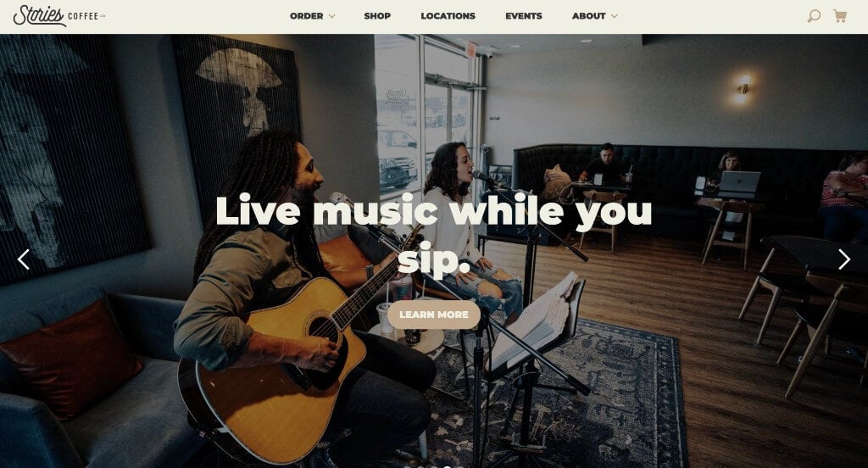Click the "Live music while you sip" headline
The image size is (868, 468).
point(433,235)
